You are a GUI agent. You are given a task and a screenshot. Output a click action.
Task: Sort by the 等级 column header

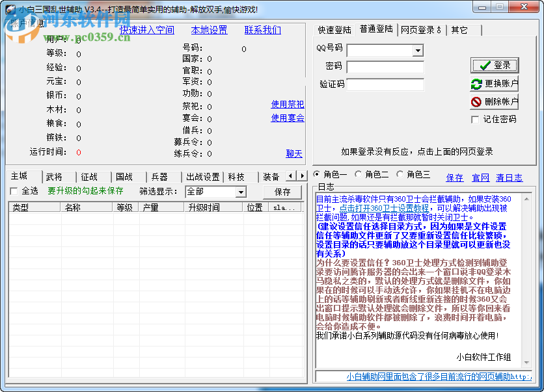125,207
